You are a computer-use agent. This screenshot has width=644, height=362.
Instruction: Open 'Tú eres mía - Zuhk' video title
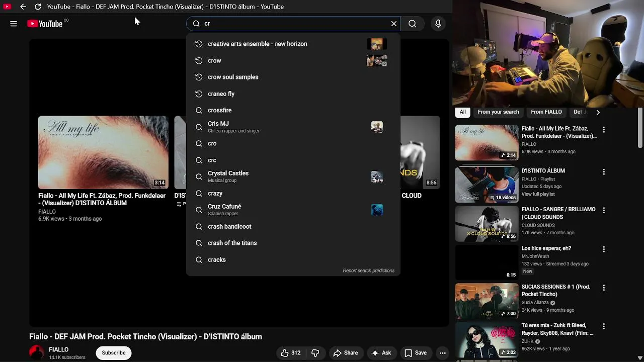click(557, 329)
